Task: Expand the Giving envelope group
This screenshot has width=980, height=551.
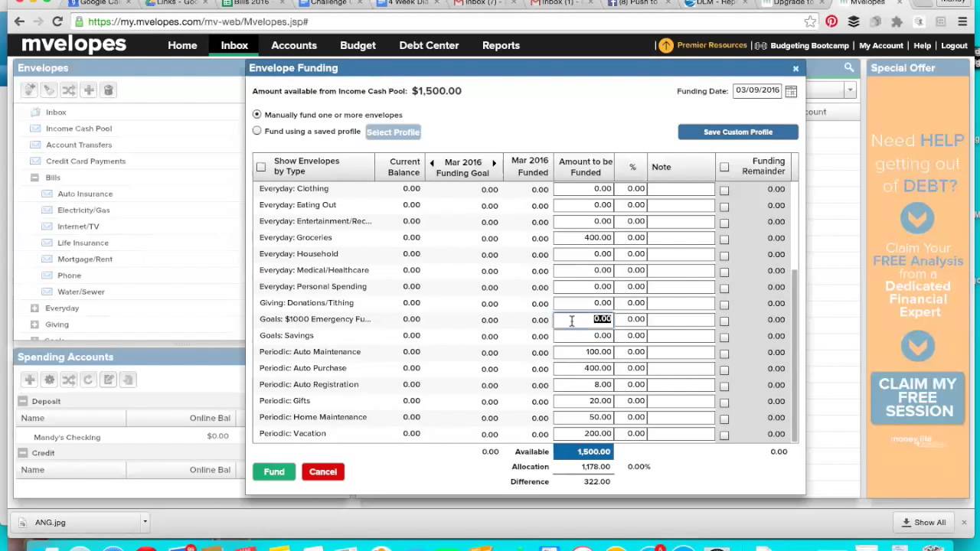Action: click(34, 324)
